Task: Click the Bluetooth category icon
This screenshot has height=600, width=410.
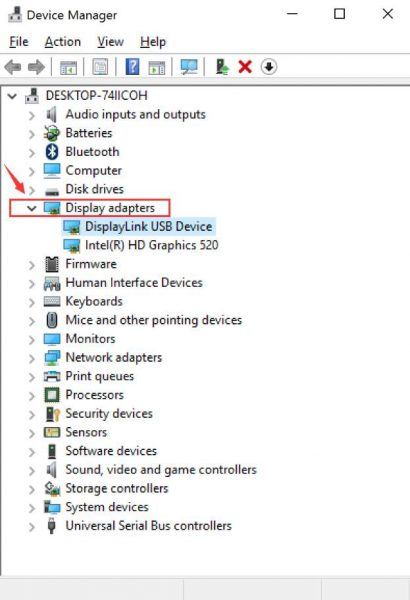Action: (x=52, y=152)
